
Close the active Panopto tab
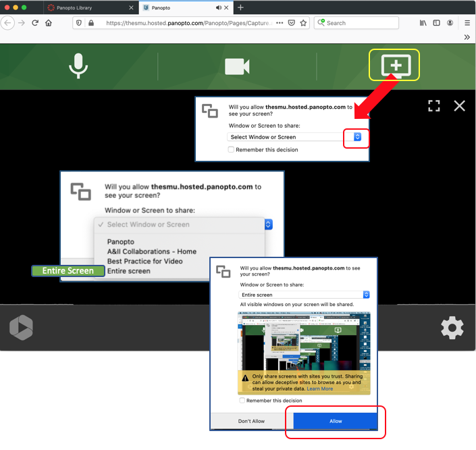click(x=226, y=7)
